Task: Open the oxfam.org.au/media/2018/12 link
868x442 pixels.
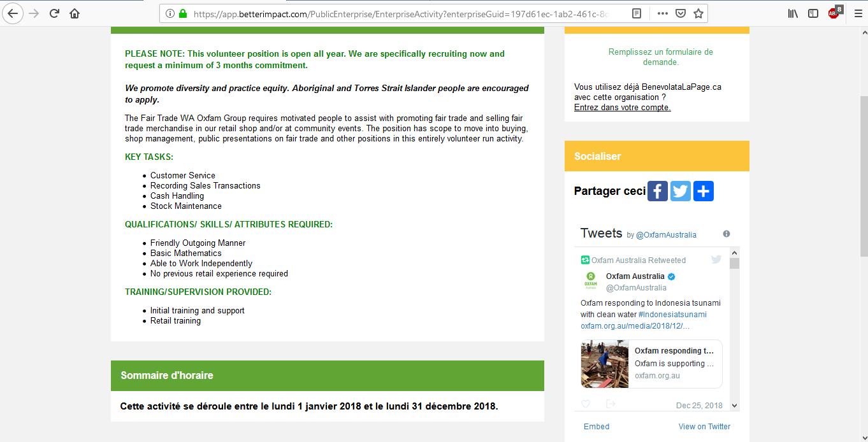Action: point(635,326)
